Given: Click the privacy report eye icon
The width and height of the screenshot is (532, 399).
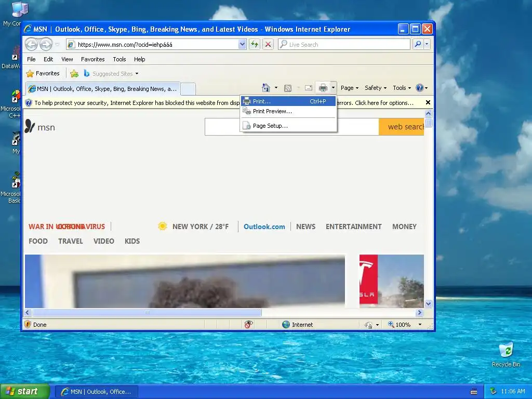Looking at the screenshot, I should click(248, 325).
